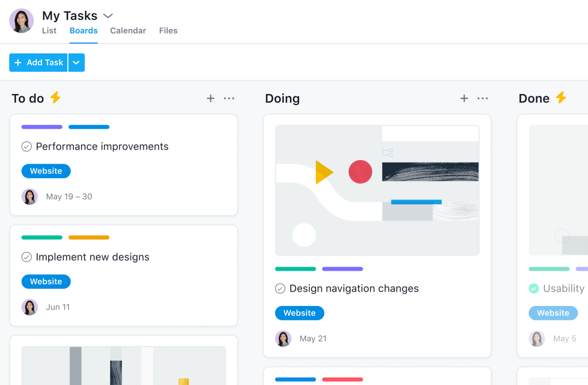Switch to the Calendar tab
Screen dimensions: 588x385
[128, 31]
